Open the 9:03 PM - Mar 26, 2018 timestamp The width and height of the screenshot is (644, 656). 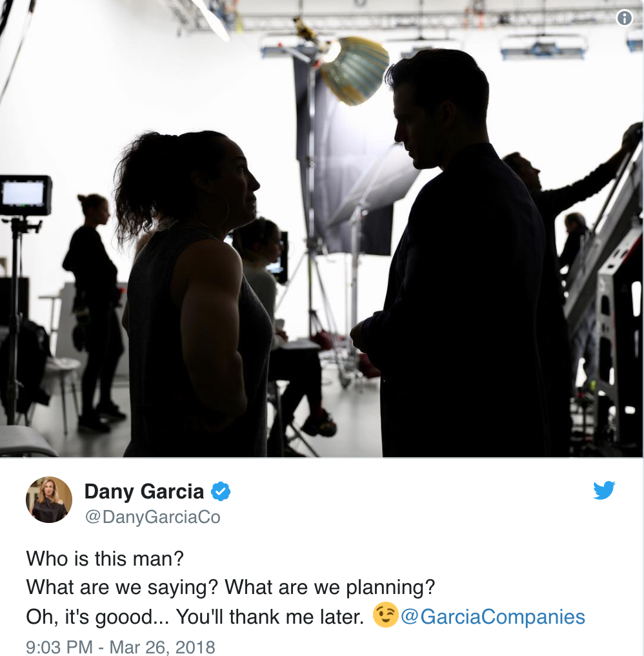pyautogui.click(x=121, y=646)
